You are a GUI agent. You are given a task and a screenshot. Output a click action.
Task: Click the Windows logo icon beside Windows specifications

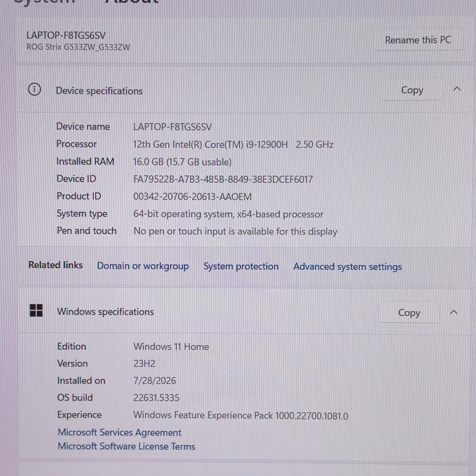36,311
